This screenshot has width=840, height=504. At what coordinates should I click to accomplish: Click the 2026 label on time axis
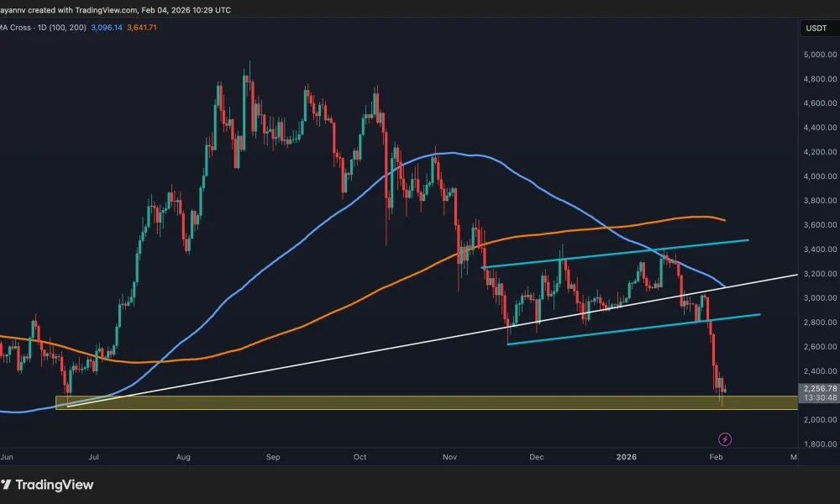[626, 457]
